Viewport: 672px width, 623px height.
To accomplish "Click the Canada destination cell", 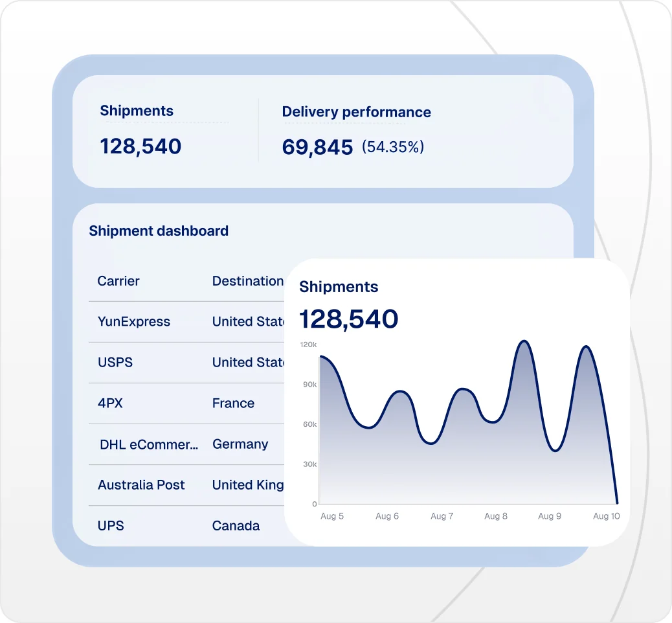I will tap(236, 526).
